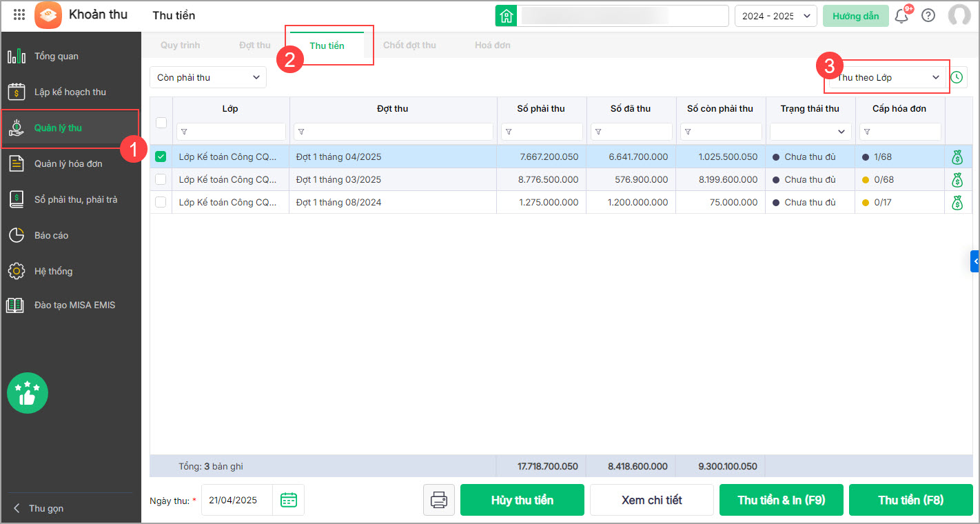Click the printer icon button
Viewport: 980px width, 524px height.
(439, 500)
